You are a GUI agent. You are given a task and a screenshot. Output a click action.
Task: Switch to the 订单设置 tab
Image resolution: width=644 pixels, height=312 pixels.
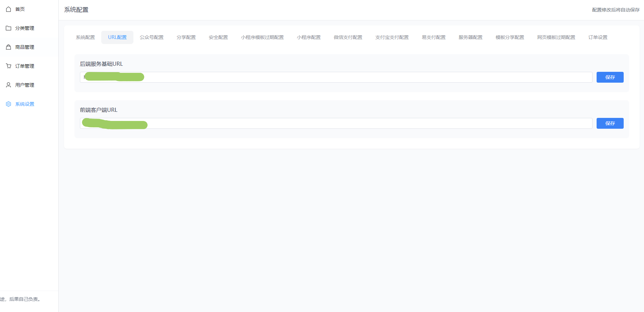[x=598, y=37]
